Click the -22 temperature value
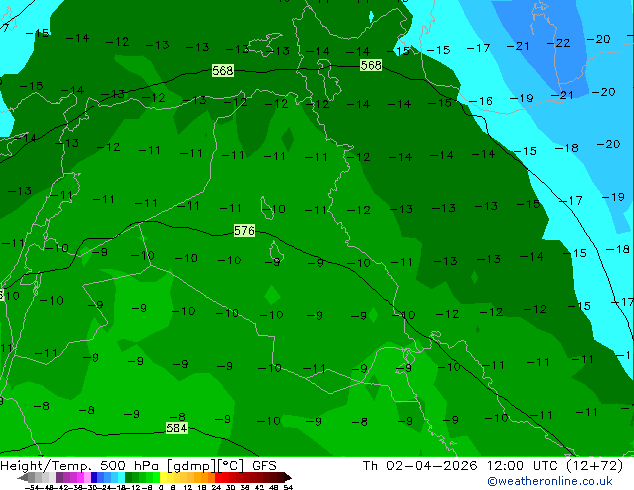 (x=558, y=43)
